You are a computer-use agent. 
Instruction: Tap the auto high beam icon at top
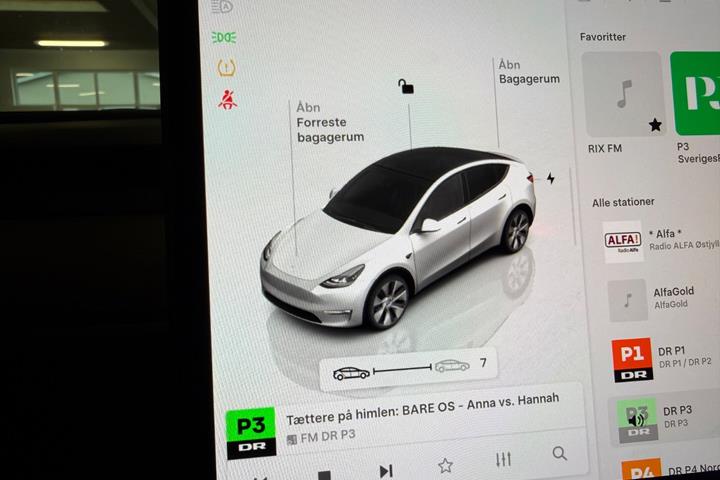(x=222, y=6)
